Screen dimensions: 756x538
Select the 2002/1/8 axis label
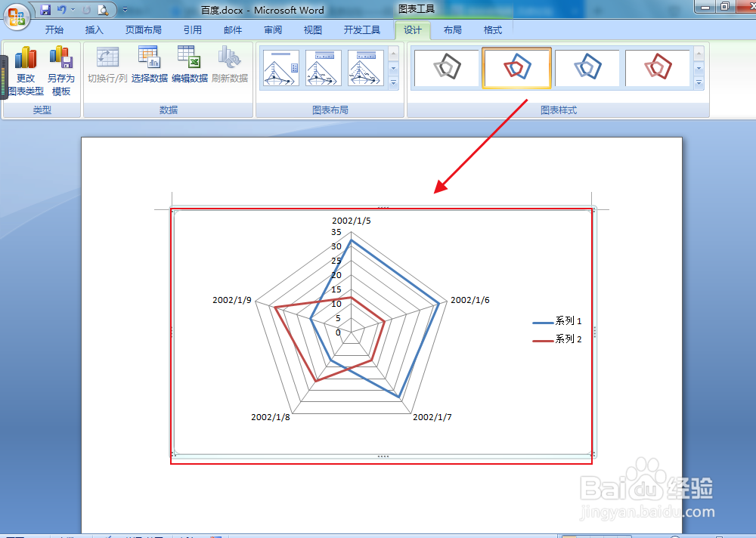[x=271, y=417]
